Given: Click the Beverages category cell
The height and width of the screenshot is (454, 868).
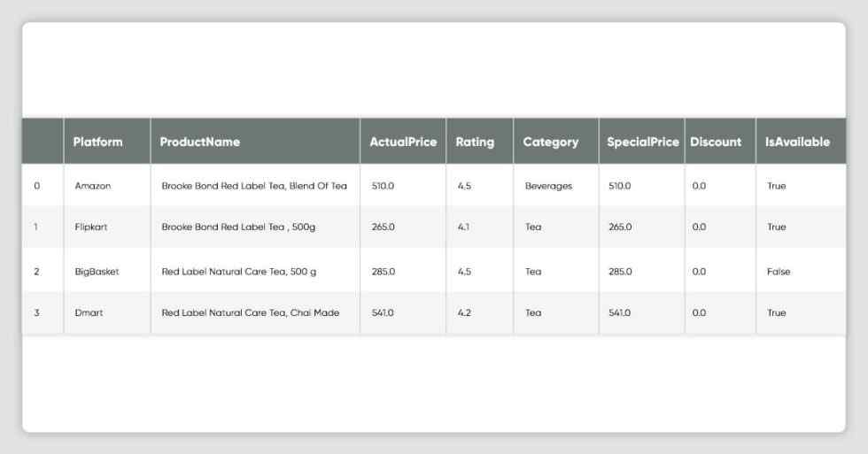Looking at the screenshot, I should [548, 187].
